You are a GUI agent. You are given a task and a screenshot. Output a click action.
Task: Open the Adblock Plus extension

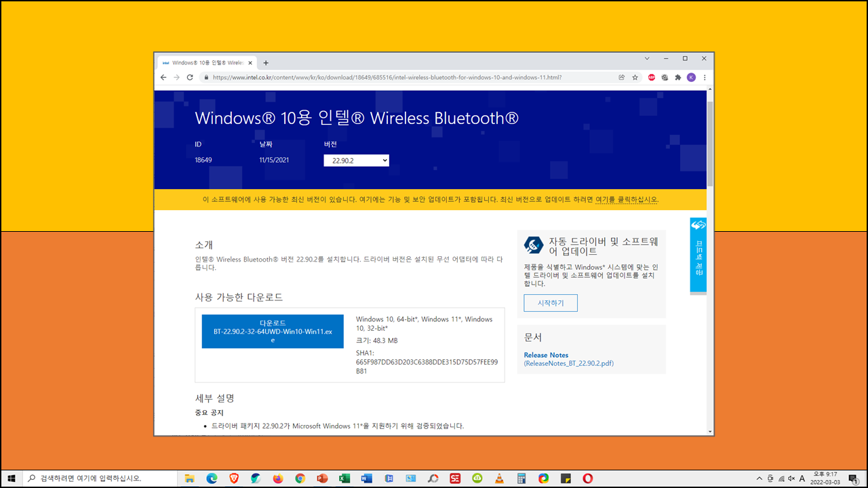(x=652, y=77)
